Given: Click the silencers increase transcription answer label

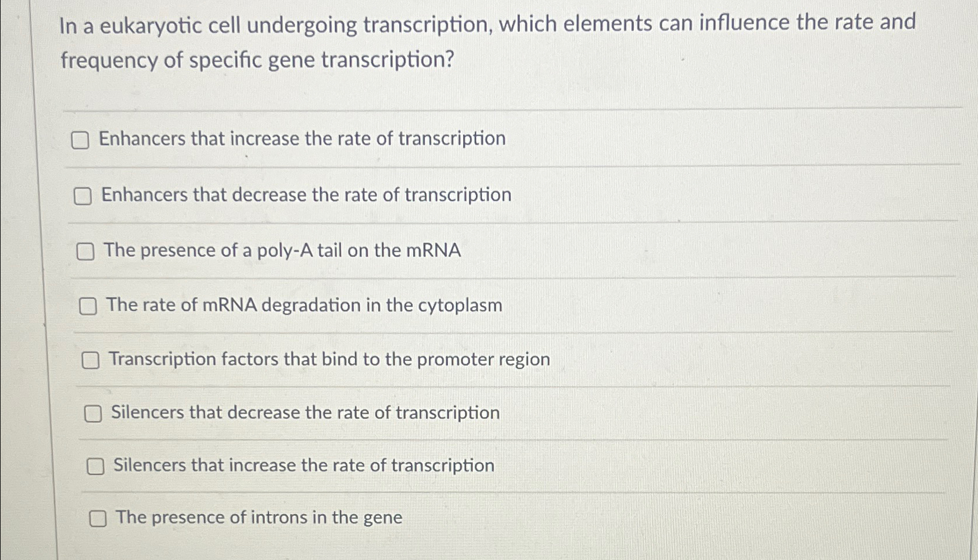Looking at the screenshot, I should [302, 465].
